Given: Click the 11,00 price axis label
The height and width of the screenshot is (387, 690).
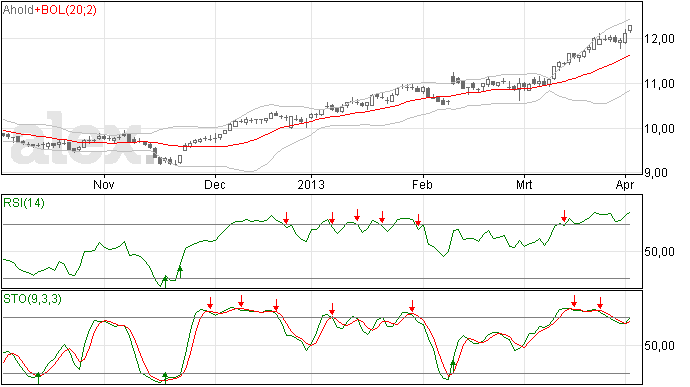Looking at the screenshot, I should 659,84.
